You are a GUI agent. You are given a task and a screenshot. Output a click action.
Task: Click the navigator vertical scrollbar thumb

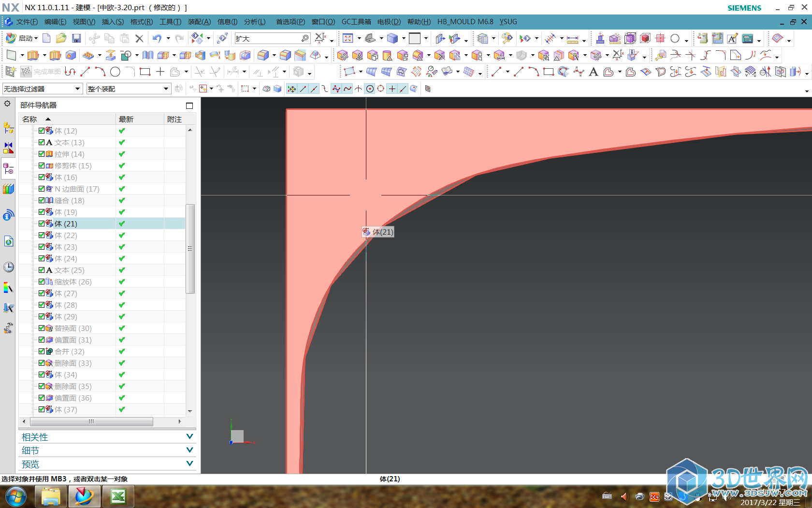pyautogui.click(x=190, y=249)
